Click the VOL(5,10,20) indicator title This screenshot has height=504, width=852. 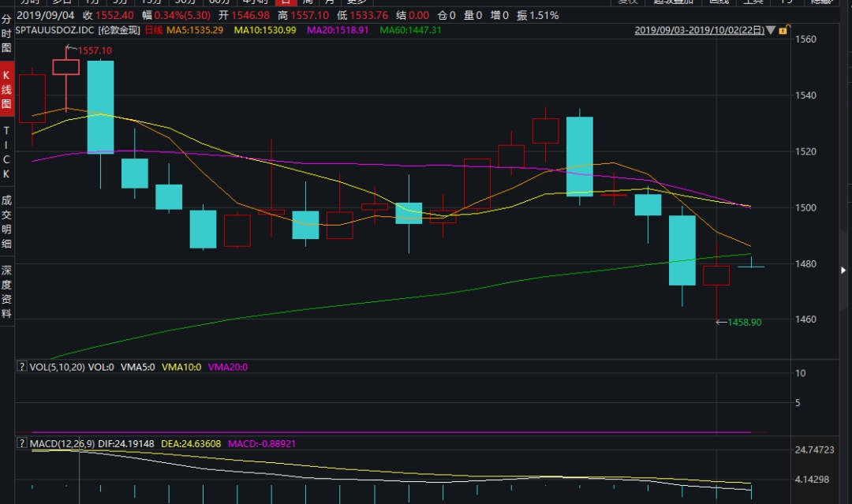coord(55,367)
